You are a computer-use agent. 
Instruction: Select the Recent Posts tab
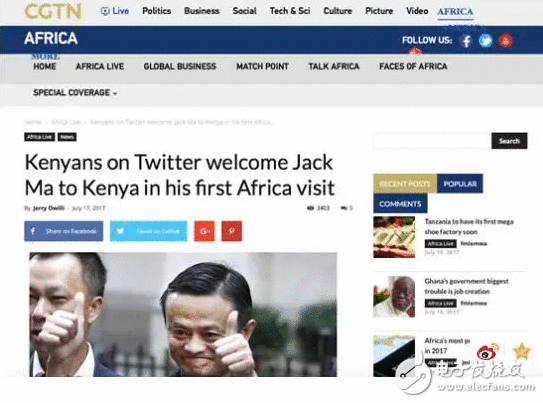coord(405,184)
